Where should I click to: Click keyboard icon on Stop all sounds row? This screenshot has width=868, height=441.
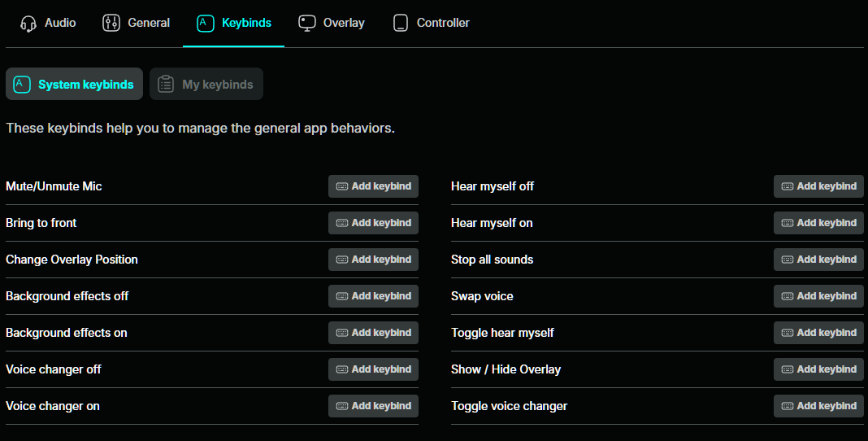(x=788, y=260)
